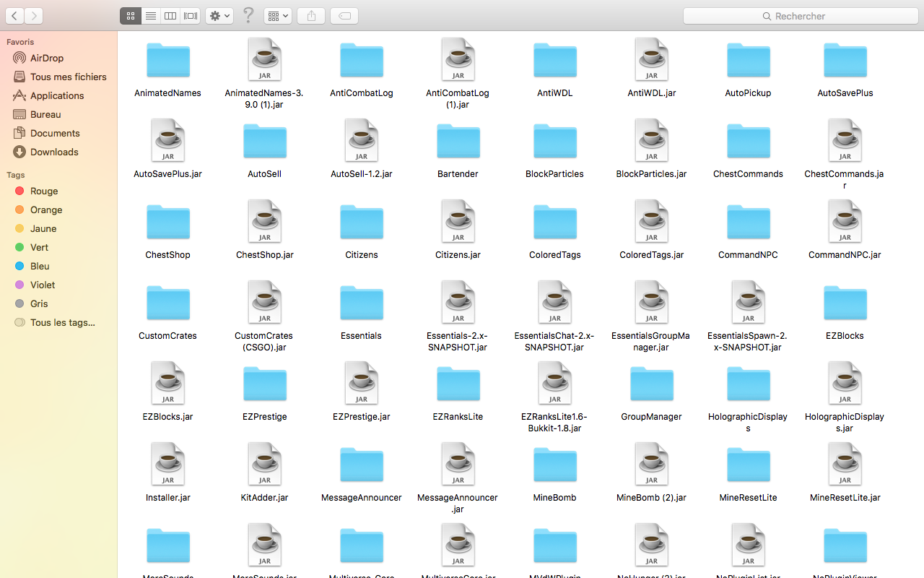Open the arrange items dropdown

coord(278,16)
